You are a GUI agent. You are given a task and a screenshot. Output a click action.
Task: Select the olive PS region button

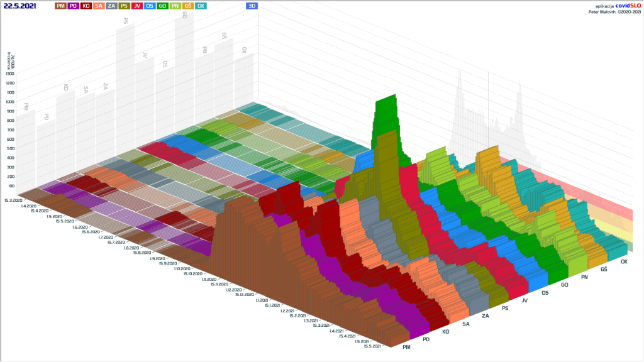125,6
